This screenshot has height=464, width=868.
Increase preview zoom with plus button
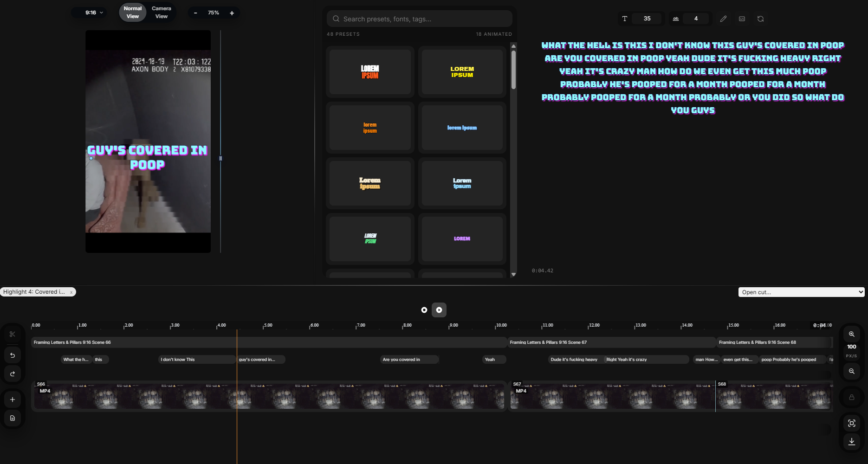coord(232,13)
